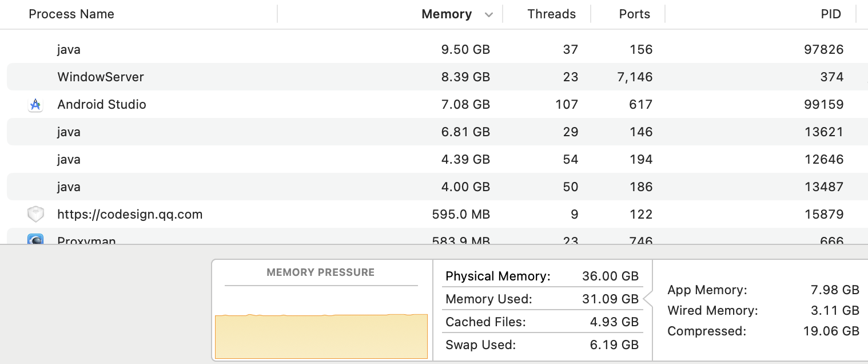Image resolution: width=868 pixels, height=364 pixels.
Task: Click the Android Studio app icon
Action: (x=35, y=105)
